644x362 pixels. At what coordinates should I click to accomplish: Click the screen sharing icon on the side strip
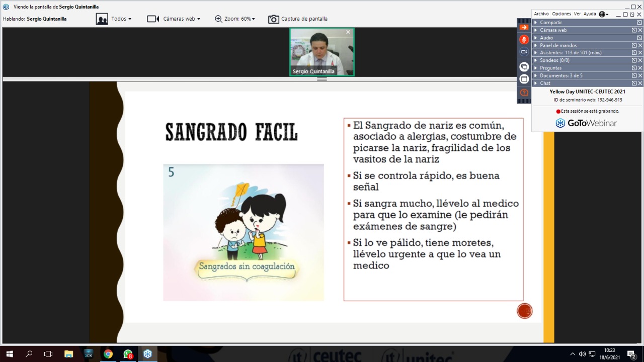pos(524,67)
